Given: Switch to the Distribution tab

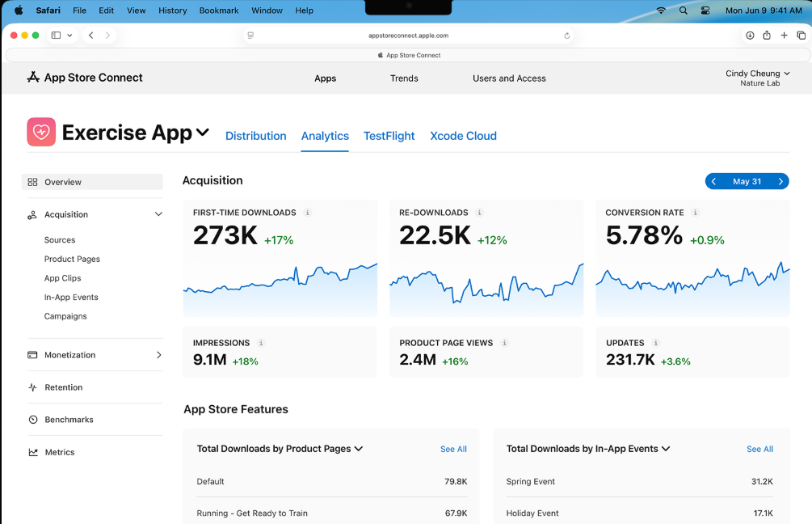Looking at the screenshot, I should pos(256,136).
